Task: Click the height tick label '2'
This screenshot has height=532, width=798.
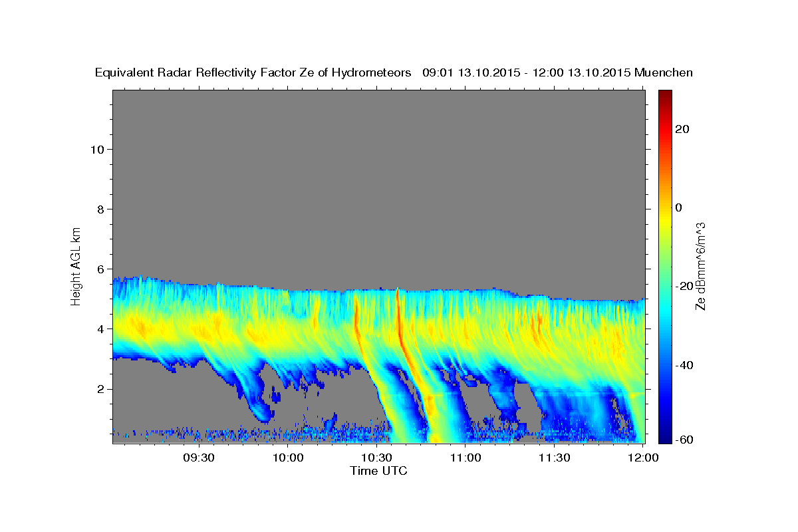Action: [x=100, y=389]
